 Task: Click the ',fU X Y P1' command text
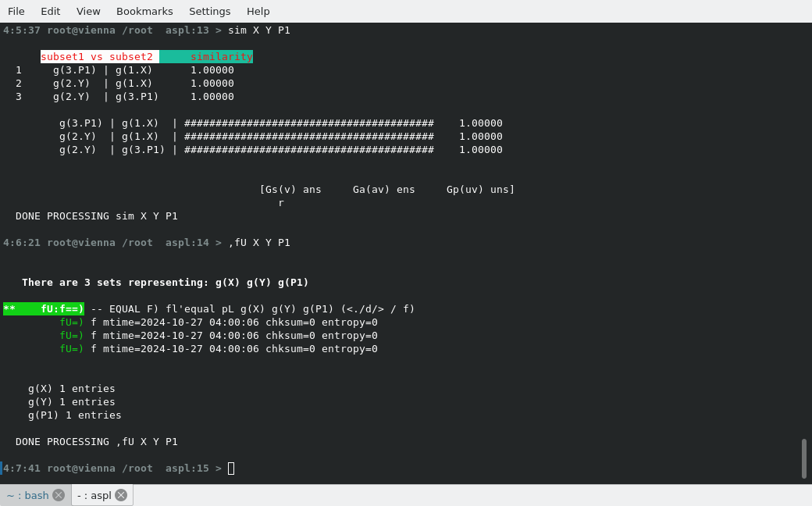pyautogui.click(x=259, y=243)
